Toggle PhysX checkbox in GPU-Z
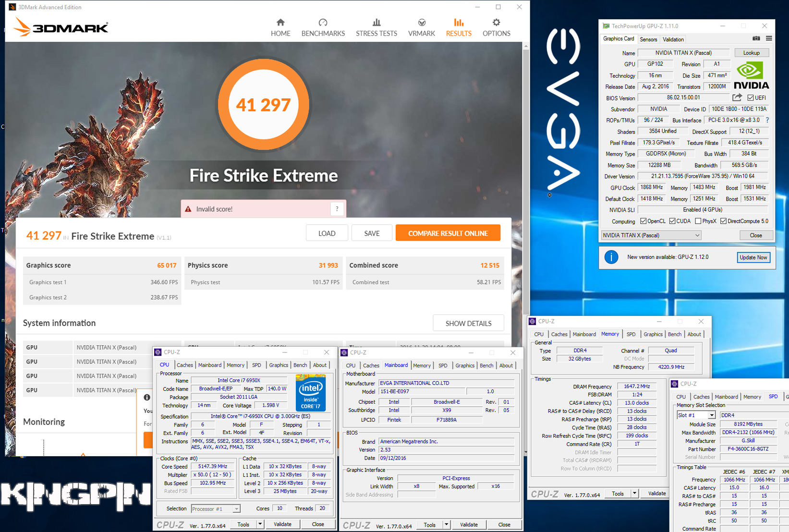 click(x=698, y=221)
